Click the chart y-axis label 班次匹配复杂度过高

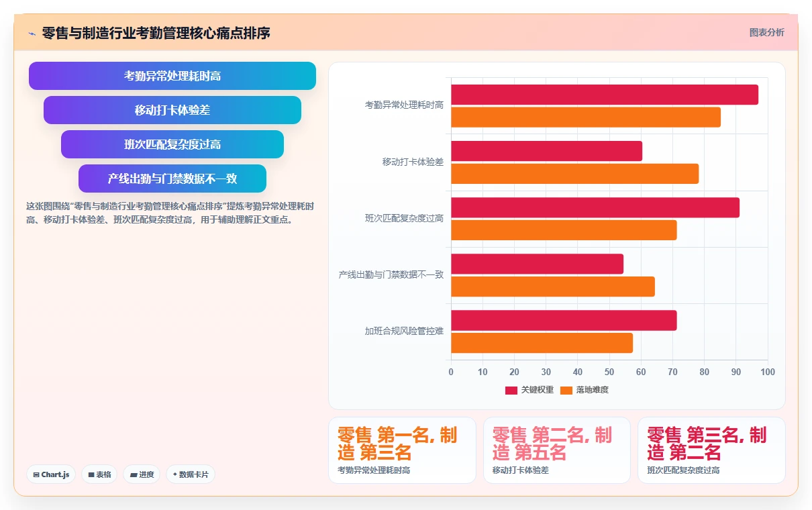tap(404, 218)
